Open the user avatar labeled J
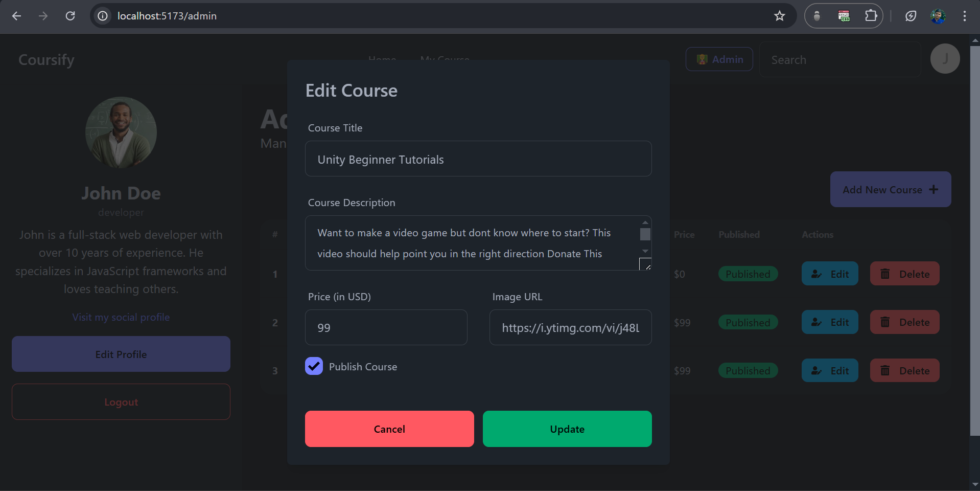 [945, 59]
